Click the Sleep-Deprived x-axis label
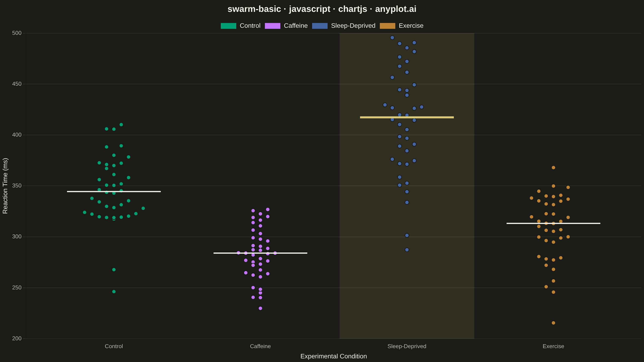The height and width of the screenshot is (362, 644). coord(407,346)
